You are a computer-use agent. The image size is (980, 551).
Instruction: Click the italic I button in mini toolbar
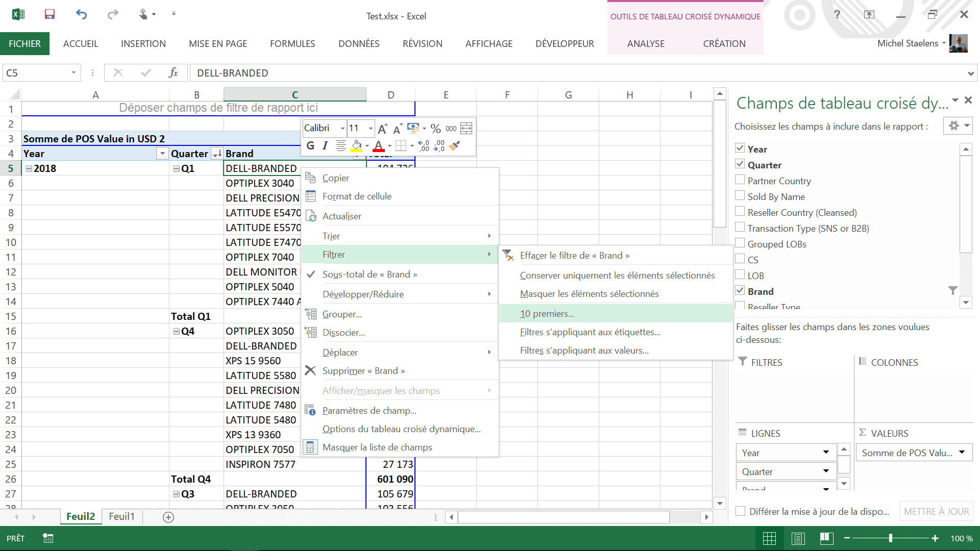[x=325, y=146]
